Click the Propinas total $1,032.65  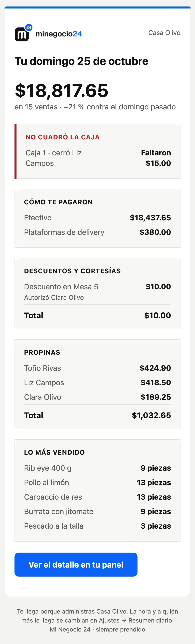[151, 415]
